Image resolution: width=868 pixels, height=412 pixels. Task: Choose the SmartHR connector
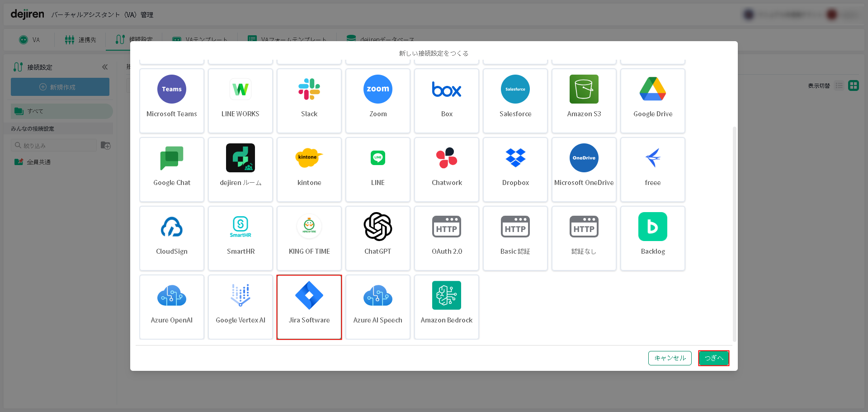241,238
